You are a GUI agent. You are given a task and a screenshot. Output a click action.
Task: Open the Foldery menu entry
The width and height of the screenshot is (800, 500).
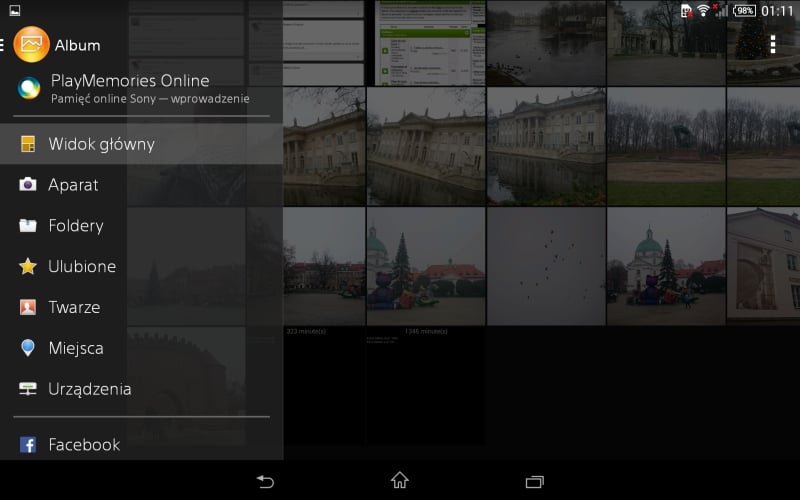pyautogui.click(x=141, y=226)
